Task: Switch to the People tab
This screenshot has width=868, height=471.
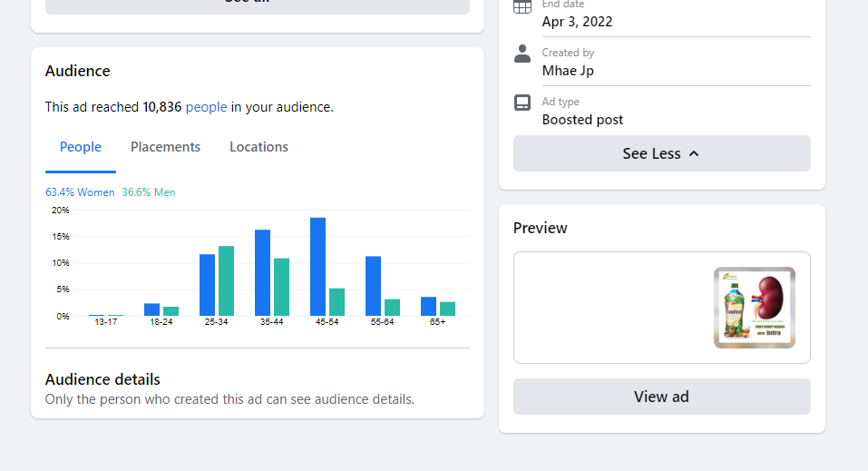Action: tap(81, 147)
